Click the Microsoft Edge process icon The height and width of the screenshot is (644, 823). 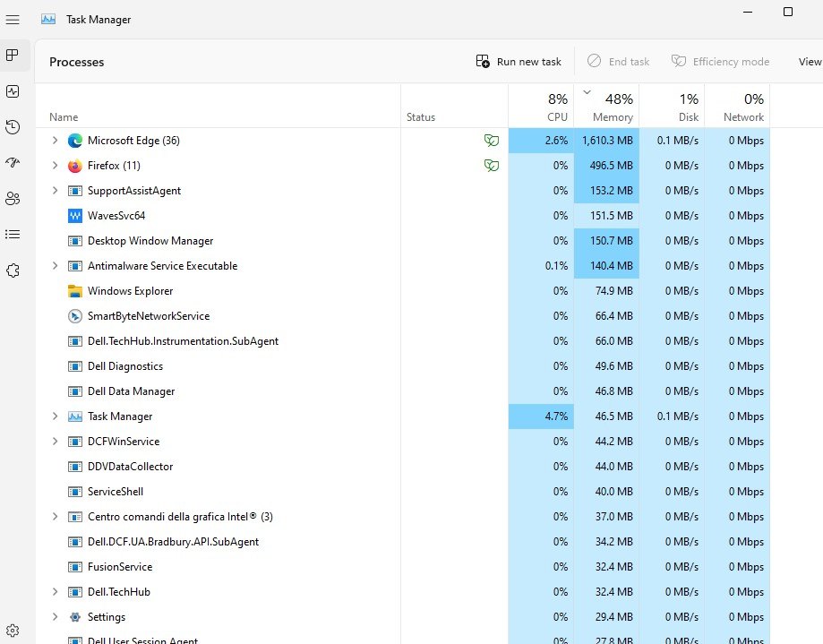pos(75,141)
